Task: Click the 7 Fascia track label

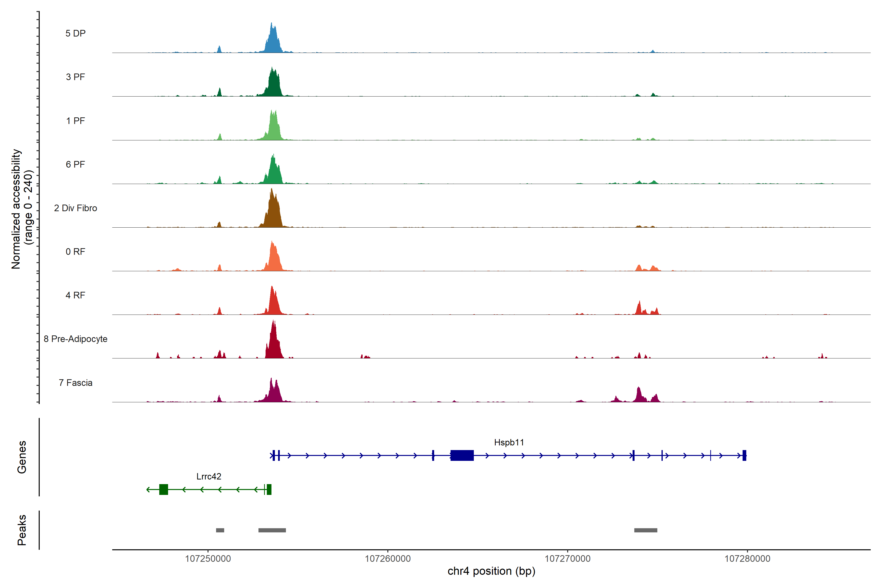Action: [75, 383]
